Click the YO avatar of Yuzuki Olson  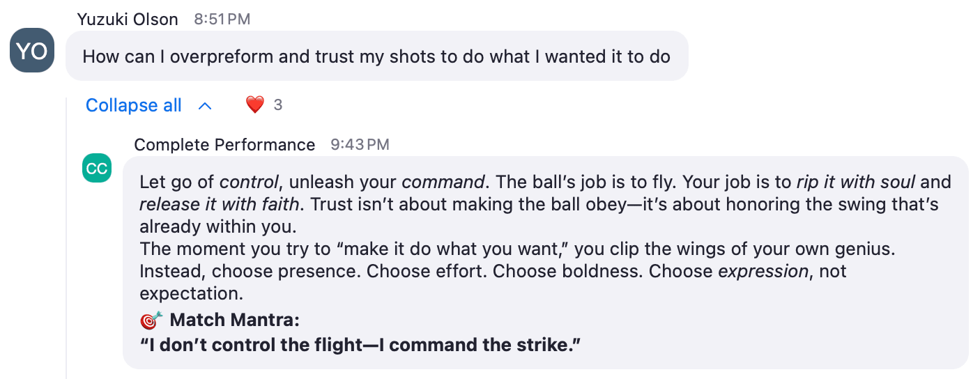tap(32, 50)
